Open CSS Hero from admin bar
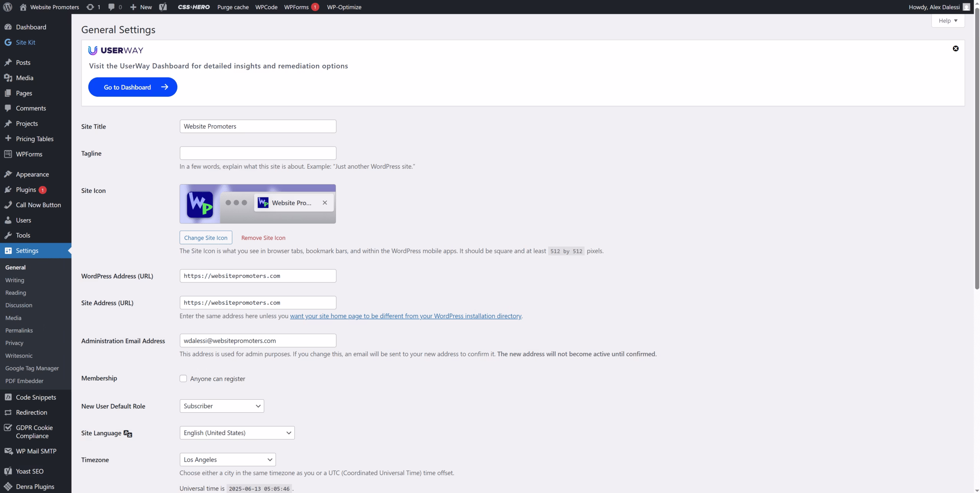This screenshot has width=980, height=493. (x=194, y=7)
